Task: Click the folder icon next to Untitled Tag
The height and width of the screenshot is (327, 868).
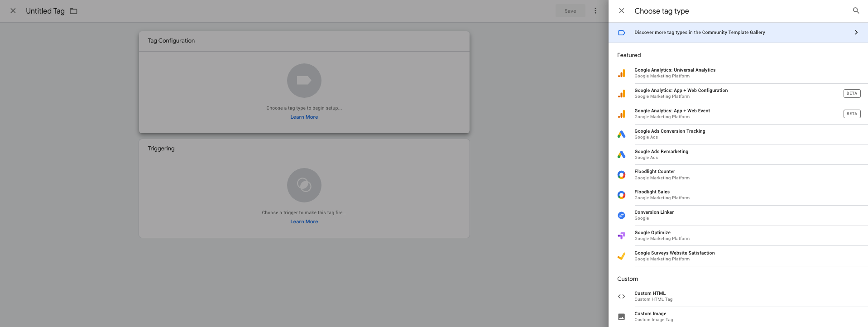Action: tap(73, 11)
